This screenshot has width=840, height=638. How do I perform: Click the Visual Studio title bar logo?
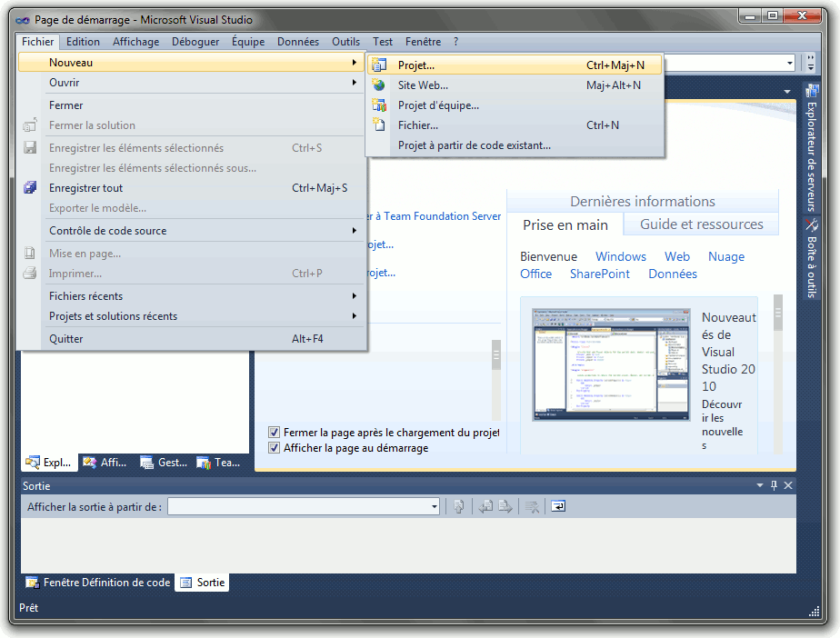coord(23,20)
